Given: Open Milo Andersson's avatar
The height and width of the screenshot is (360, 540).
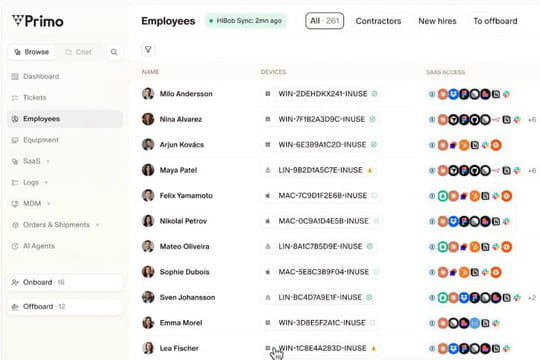Looking at the screenshot, I should click(148, 94).
